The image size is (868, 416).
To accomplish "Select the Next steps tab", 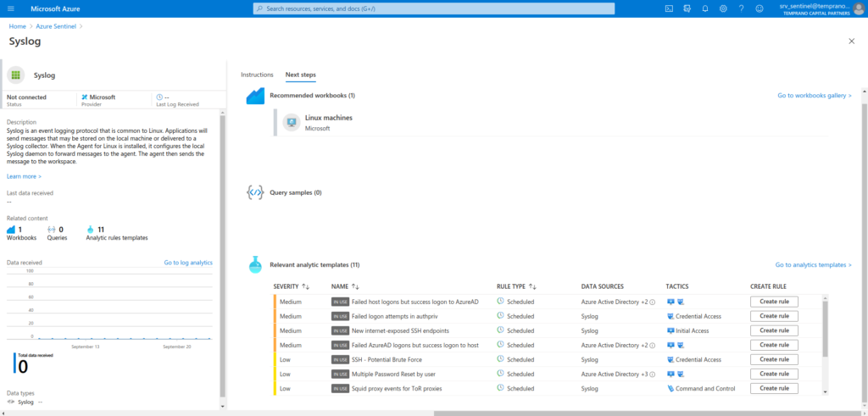I will click(x=301, y=75).
